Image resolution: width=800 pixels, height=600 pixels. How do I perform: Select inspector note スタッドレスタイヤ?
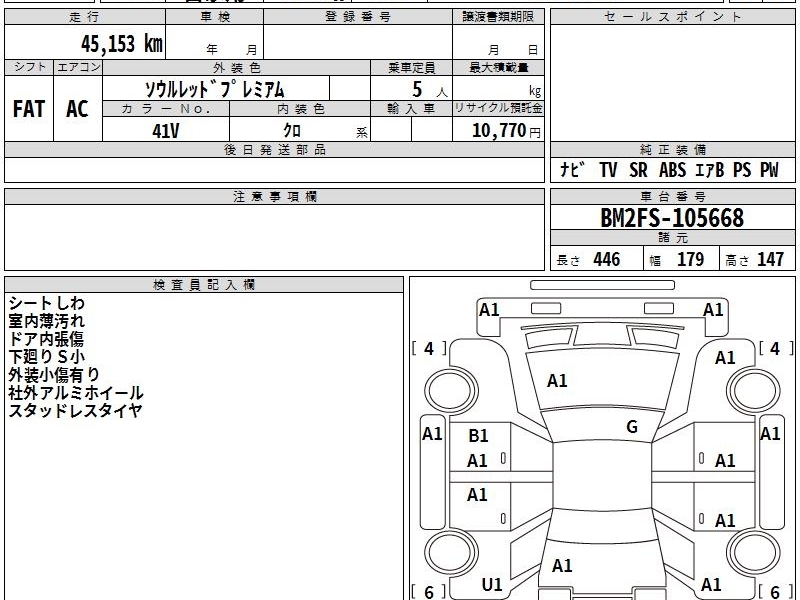pyautogui.click(x=75, y=410)
